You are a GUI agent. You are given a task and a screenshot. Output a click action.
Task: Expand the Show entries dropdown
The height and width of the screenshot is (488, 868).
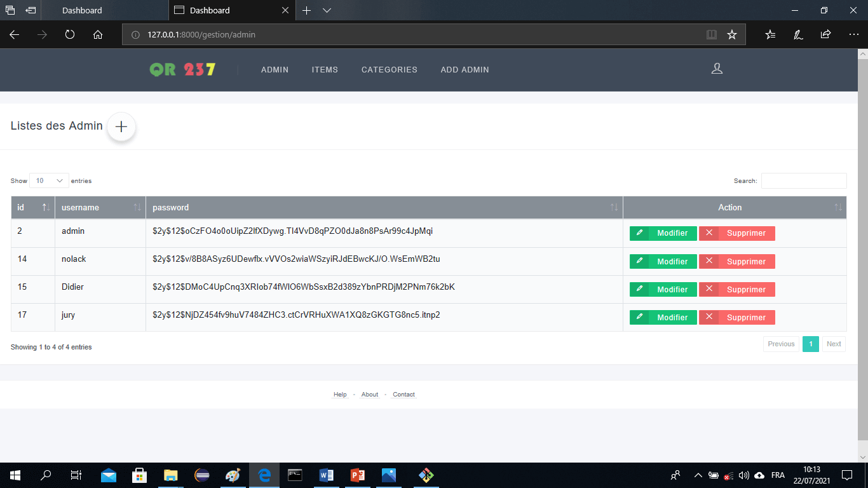[x=49, y=181]
